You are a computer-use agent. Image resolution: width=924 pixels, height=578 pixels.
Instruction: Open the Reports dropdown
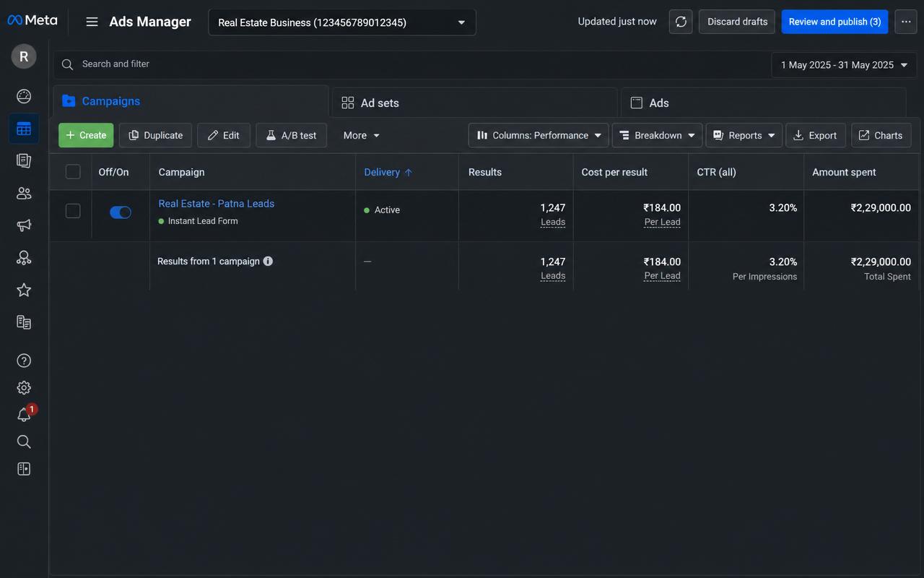tap(744, 135)
